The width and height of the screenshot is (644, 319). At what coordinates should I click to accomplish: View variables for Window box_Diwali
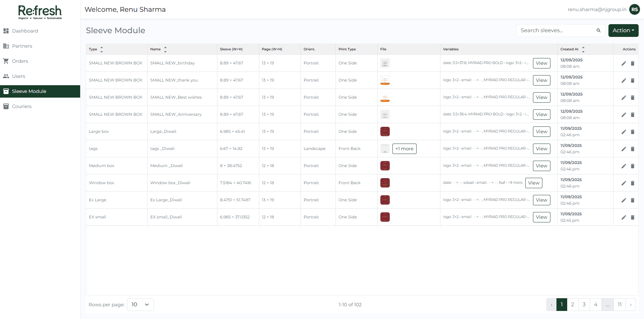[534, 183]
